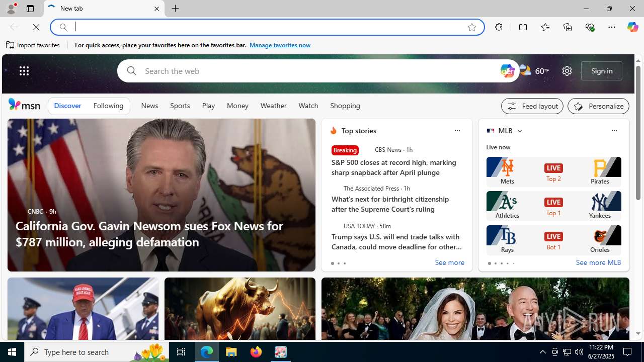Open Task View in taskbar
The width and height of the screenshot is (644, 362).
point(181,352)
